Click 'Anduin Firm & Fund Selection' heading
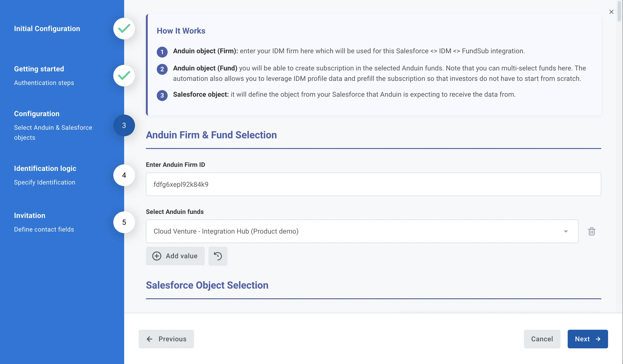Image resolution: width=623 pixels, height=364 pixels. click(x=211, y=135)
